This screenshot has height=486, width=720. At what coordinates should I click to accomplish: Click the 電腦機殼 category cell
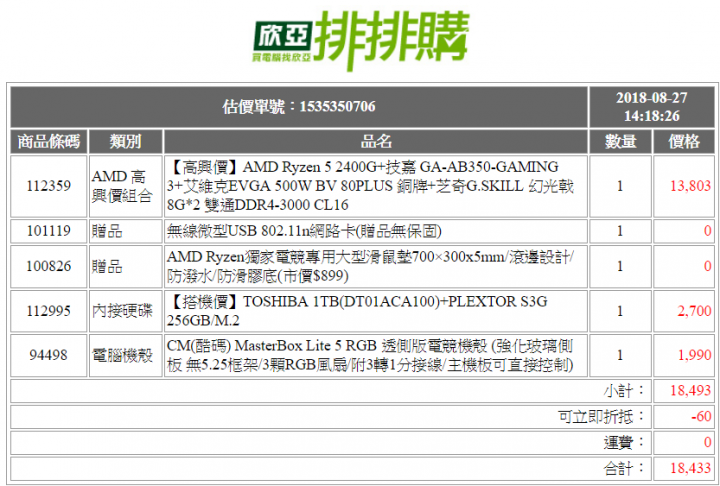point(125,355)
